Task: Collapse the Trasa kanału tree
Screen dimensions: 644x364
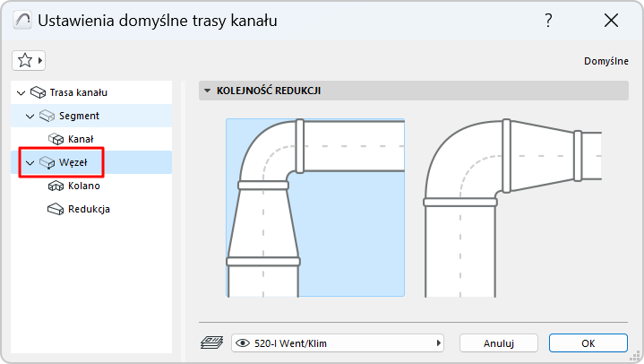Action: click(21, 92)
